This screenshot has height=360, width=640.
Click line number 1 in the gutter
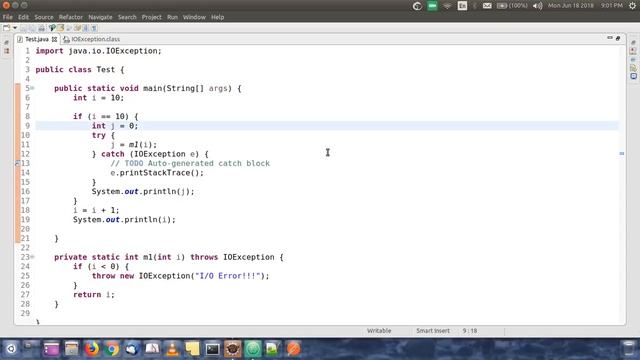tap(27, 51)
